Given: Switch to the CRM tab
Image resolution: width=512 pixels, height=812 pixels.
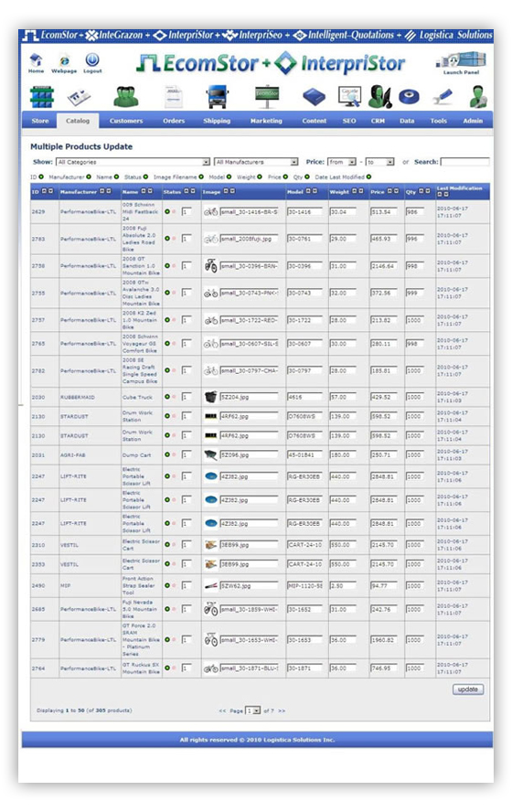Looking at the screenshot, I should pos(378,121).
